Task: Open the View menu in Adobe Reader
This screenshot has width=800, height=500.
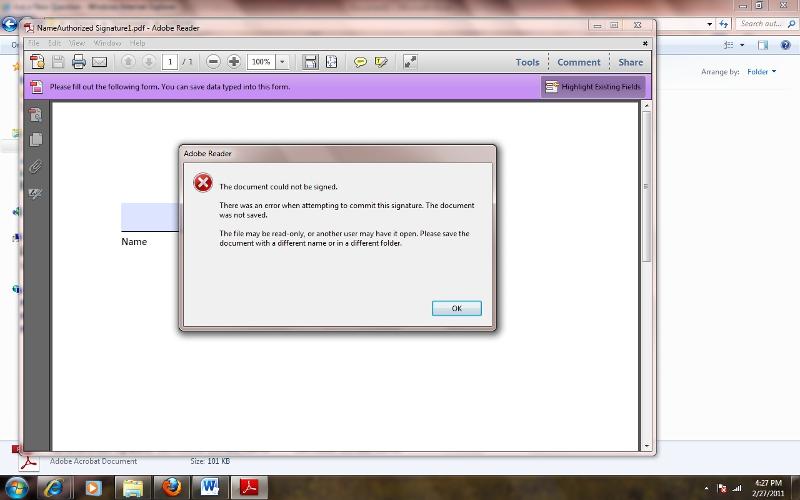Action: pos(77,43)
